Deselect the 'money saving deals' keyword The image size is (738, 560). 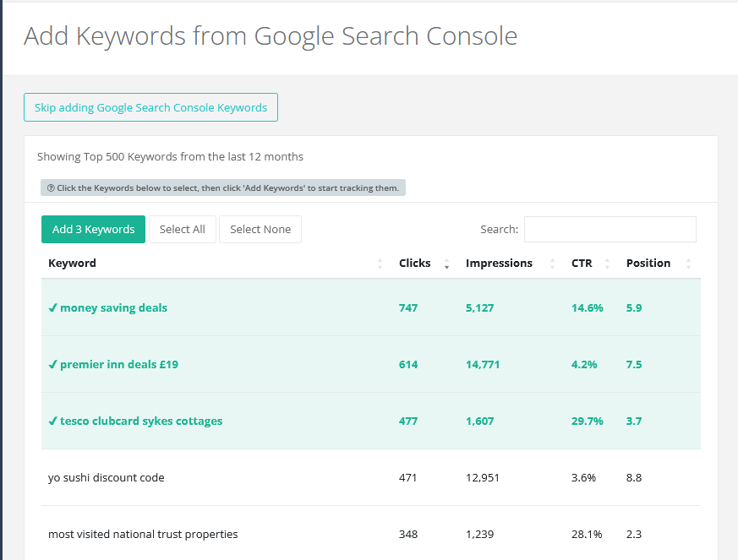click(x=371, y=307)
